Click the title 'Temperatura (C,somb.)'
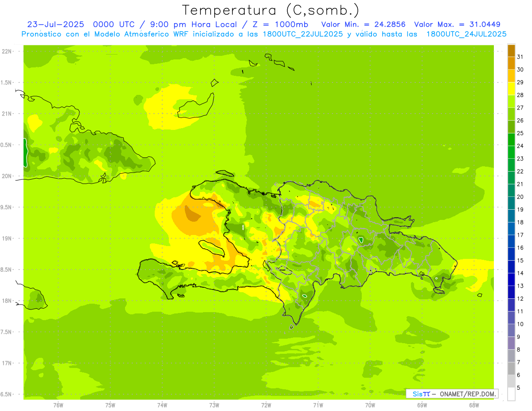532x411 pixels. 271,10
